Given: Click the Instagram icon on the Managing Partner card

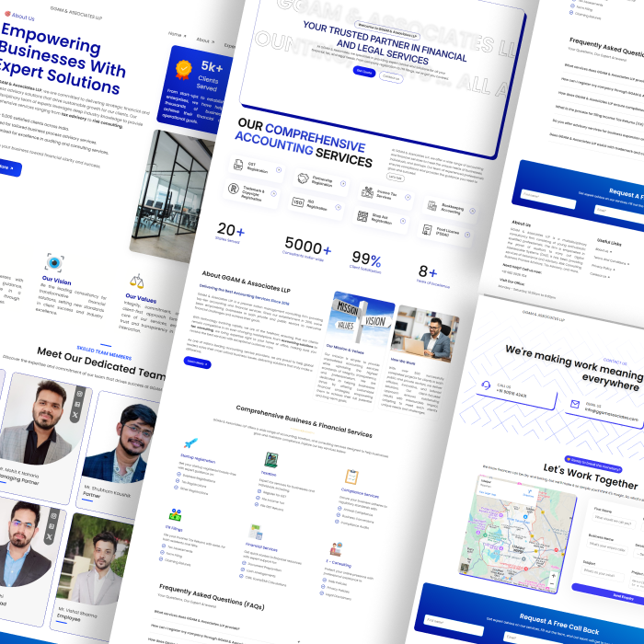Looking at the screenshot, I should pyautogui.click(x=80, y=394).
